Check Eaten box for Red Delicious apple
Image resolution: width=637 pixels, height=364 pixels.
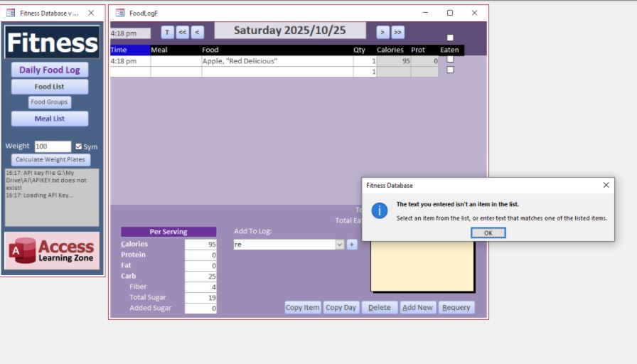pyautogui.click(x=450, y=60)
